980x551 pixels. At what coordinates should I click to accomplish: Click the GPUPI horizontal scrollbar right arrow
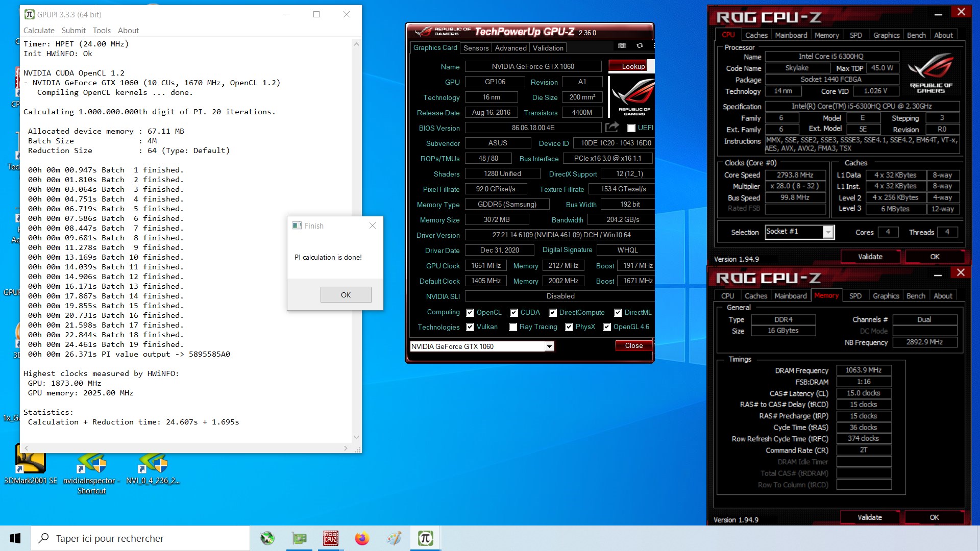coord(346,448)
